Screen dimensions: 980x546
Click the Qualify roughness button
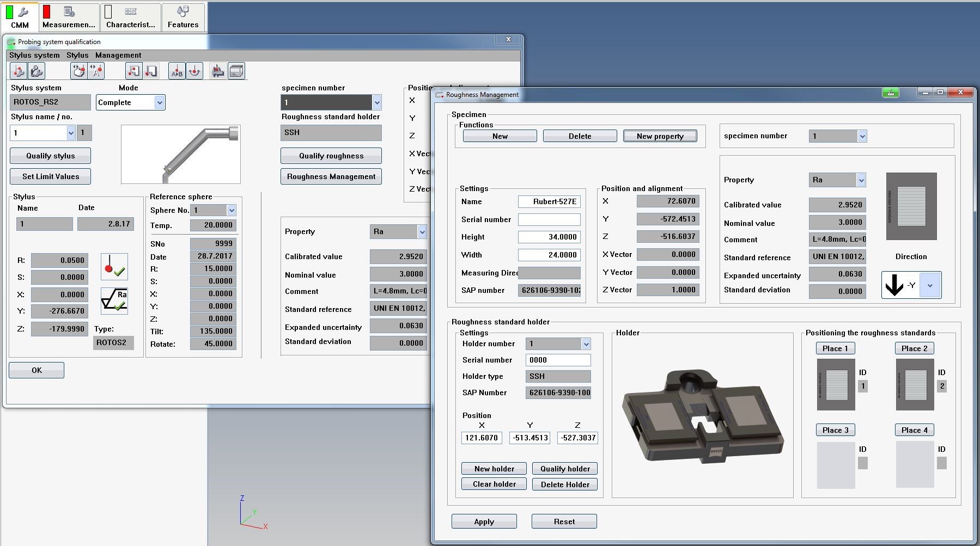tap(331, 156)
